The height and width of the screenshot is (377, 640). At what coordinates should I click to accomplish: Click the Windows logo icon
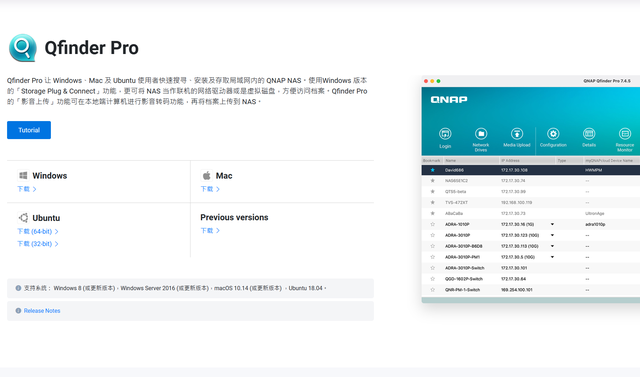coord(23,175)
